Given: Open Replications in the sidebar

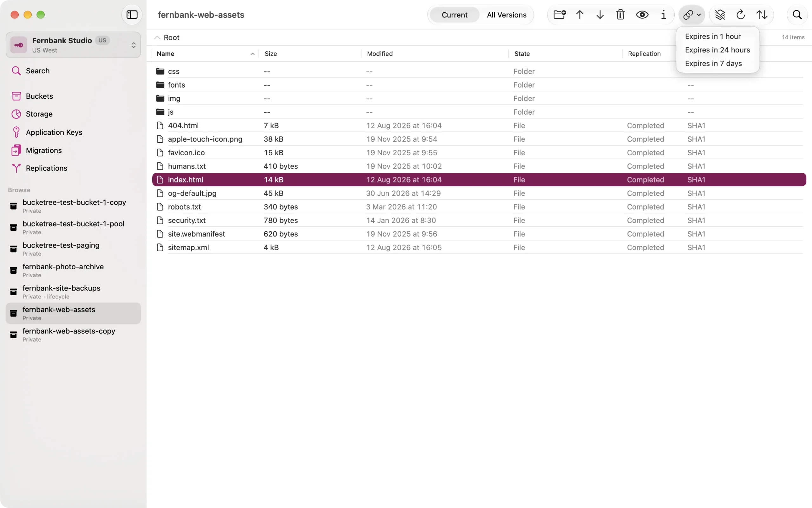Looking at the screenshot, I should 73,168.
